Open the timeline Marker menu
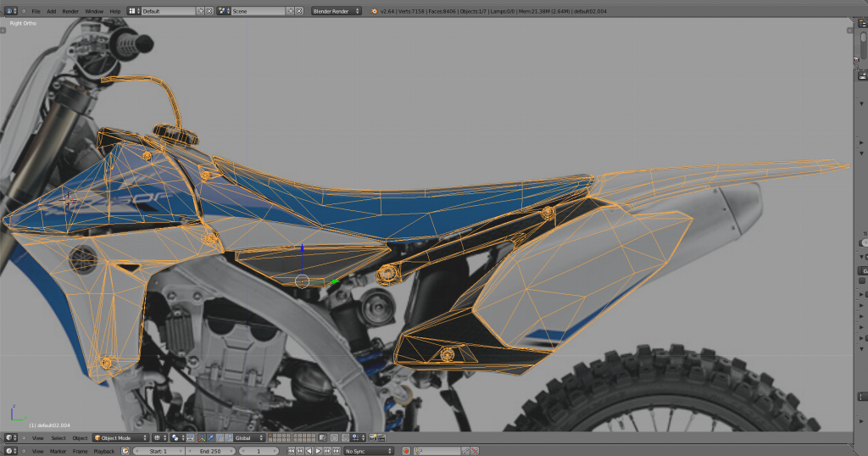 [58, 451]
